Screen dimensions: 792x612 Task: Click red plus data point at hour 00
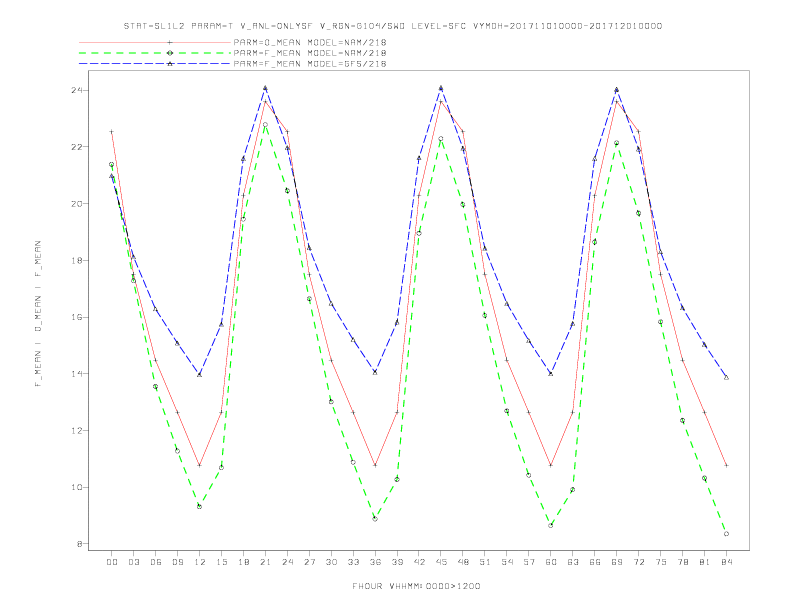coord(112,132)
